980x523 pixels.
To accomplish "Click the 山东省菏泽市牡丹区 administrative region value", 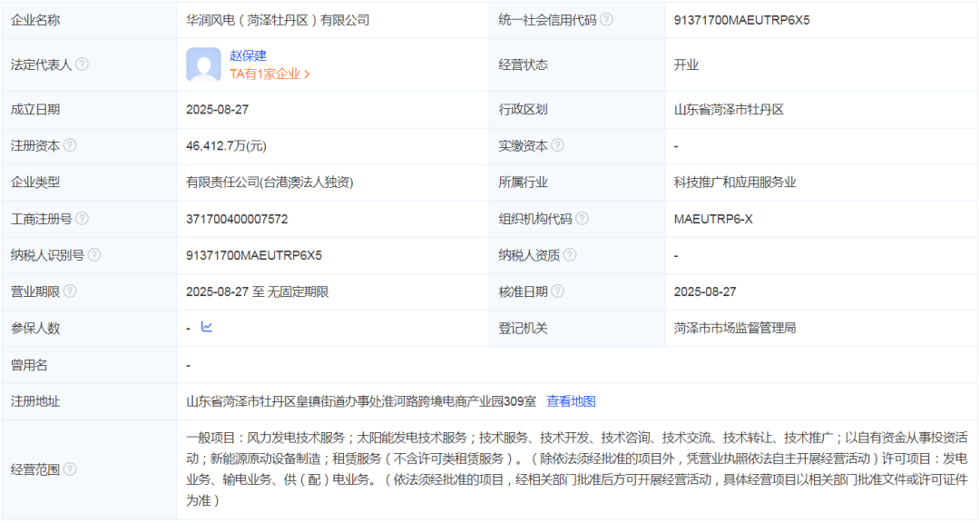I will pos(729,110).
